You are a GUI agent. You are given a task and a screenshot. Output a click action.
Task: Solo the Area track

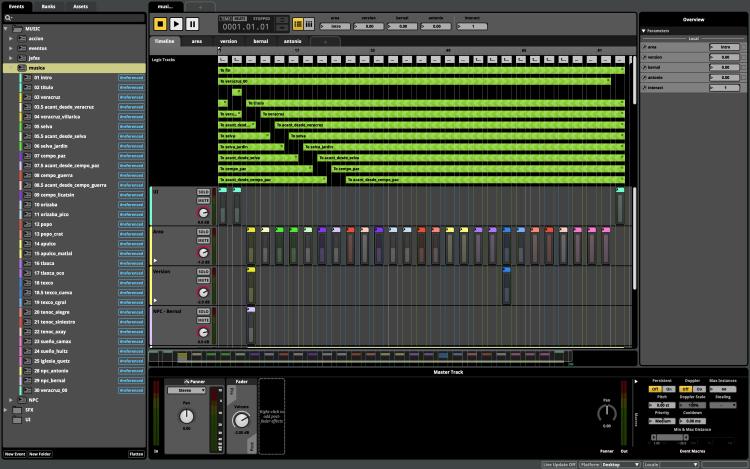(203, 232)
